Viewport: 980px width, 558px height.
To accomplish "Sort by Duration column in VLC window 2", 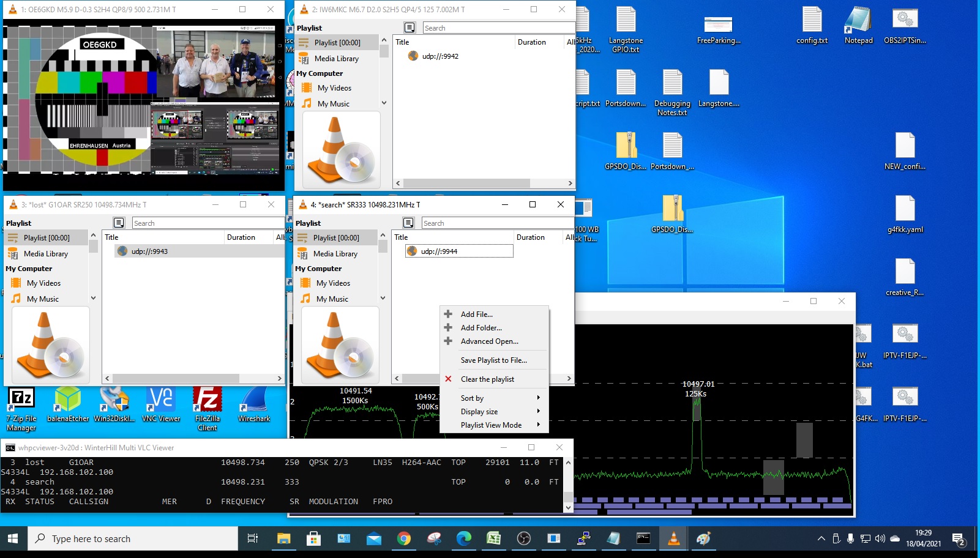I will 539,42.
